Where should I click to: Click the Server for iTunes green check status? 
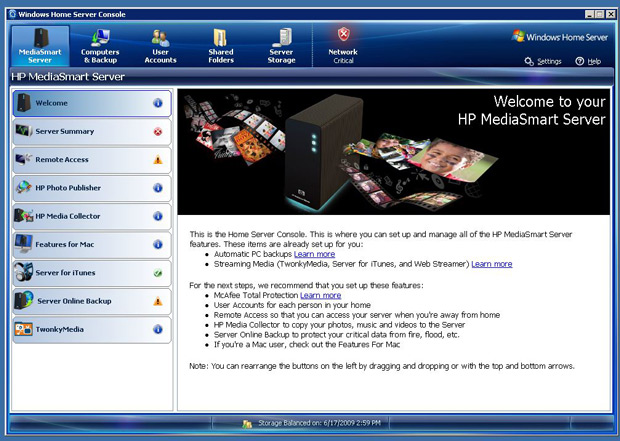click(158, 273)
